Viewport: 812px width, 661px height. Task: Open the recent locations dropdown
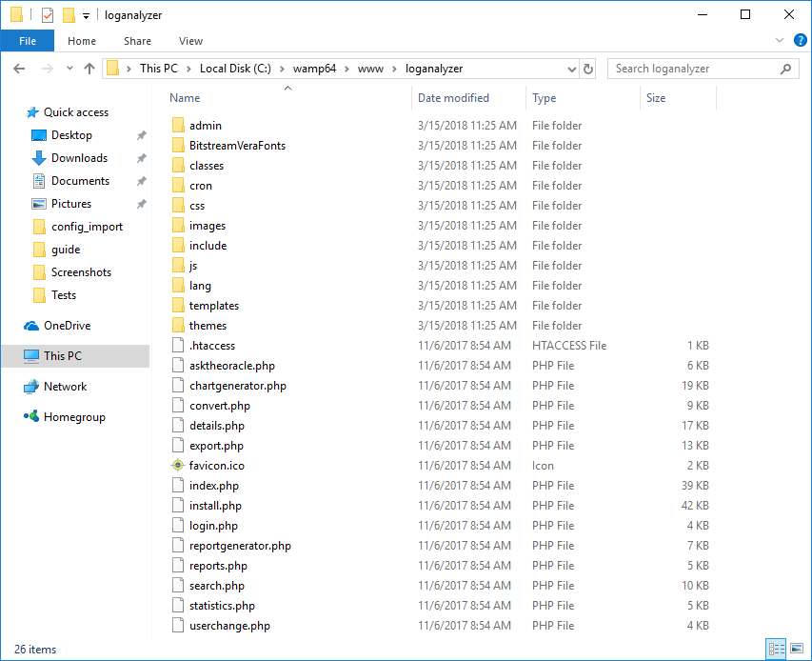(x=69, y=69)
